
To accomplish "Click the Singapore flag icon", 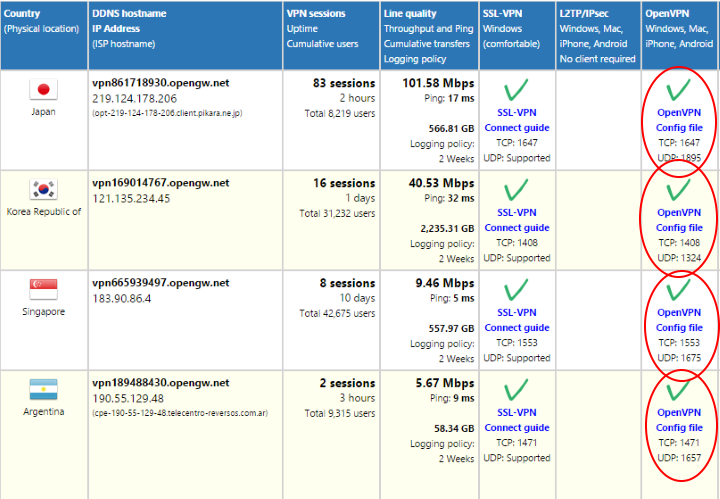I will click(43, 290).
